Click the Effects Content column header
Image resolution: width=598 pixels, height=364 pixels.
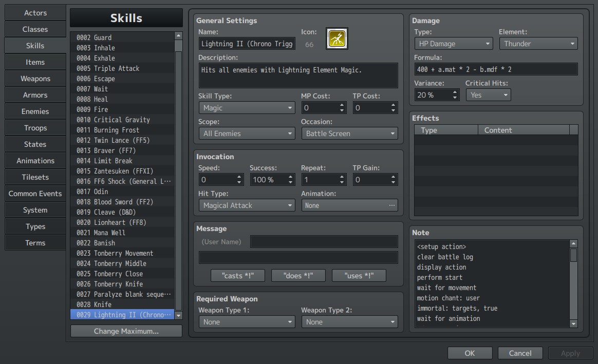(524, 130)
